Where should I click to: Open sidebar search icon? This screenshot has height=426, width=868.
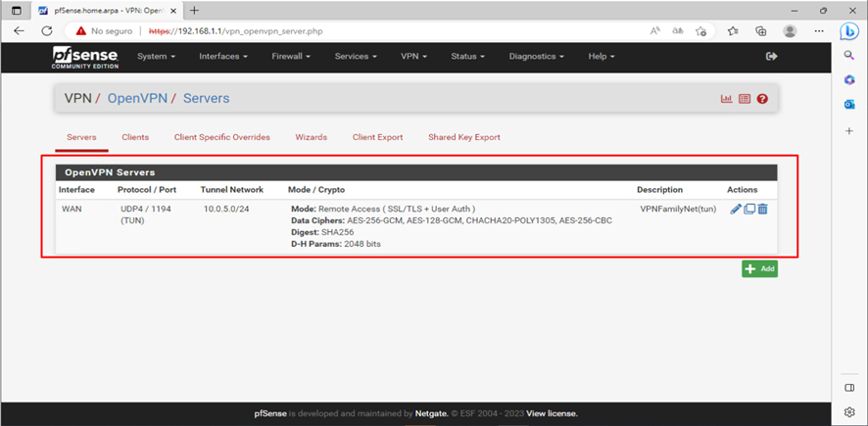(x=849, y=55)
